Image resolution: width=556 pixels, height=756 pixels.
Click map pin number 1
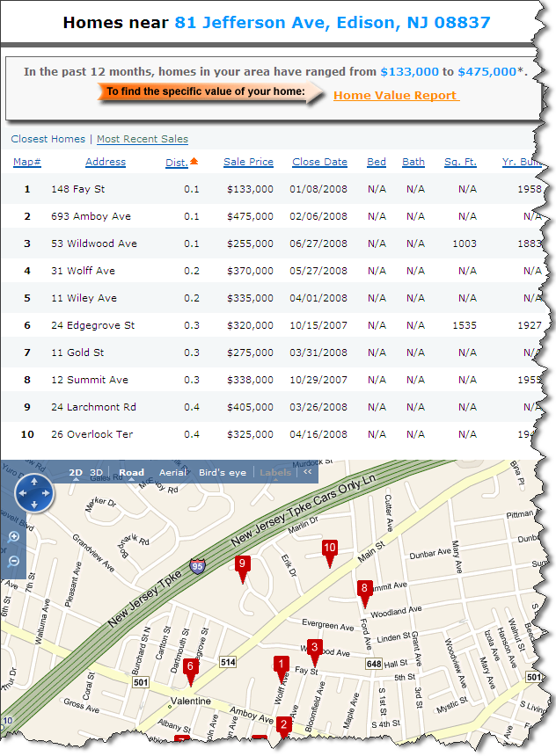click(x=282, y=668)
